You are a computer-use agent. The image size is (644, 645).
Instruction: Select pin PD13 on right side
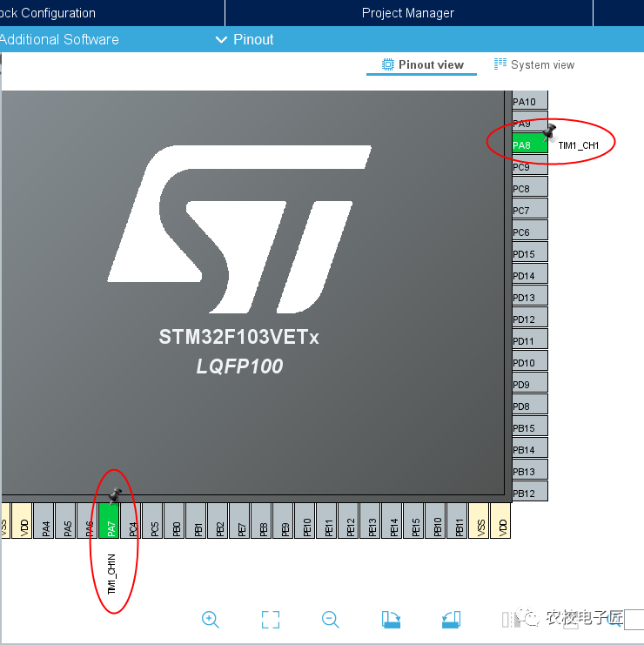(x=530, y=296)
